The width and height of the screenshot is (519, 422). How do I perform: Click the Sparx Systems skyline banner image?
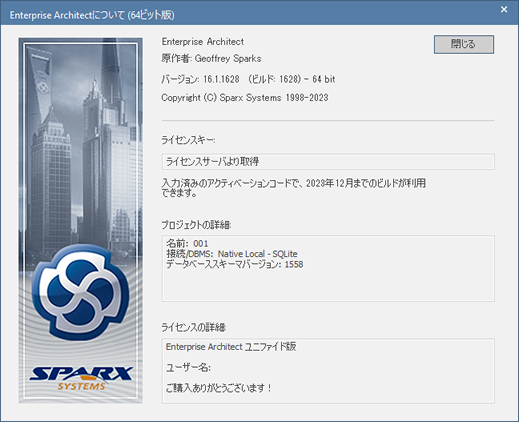point(81,220)
